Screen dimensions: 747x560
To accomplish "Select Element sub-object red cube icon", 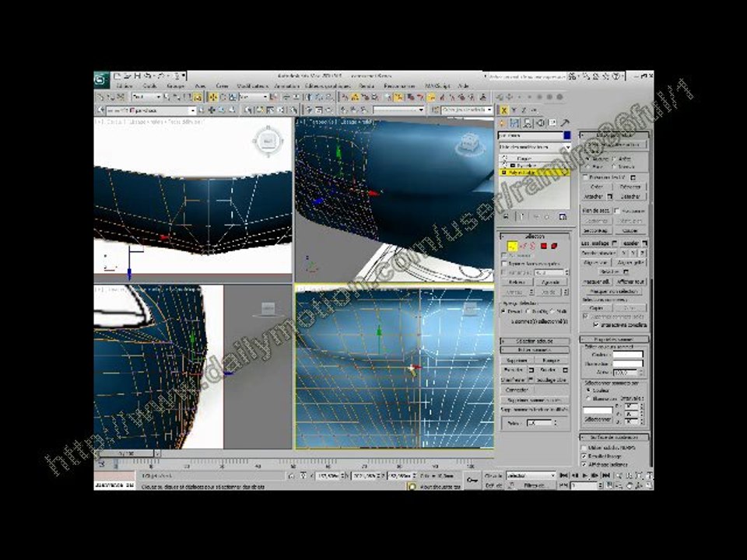I will (554, 247).
